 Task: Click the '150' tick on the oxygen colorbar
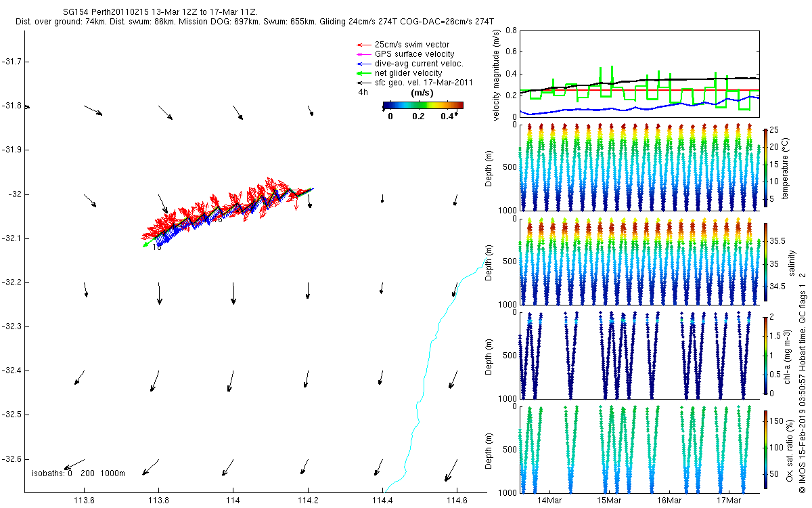pos(776,421)
